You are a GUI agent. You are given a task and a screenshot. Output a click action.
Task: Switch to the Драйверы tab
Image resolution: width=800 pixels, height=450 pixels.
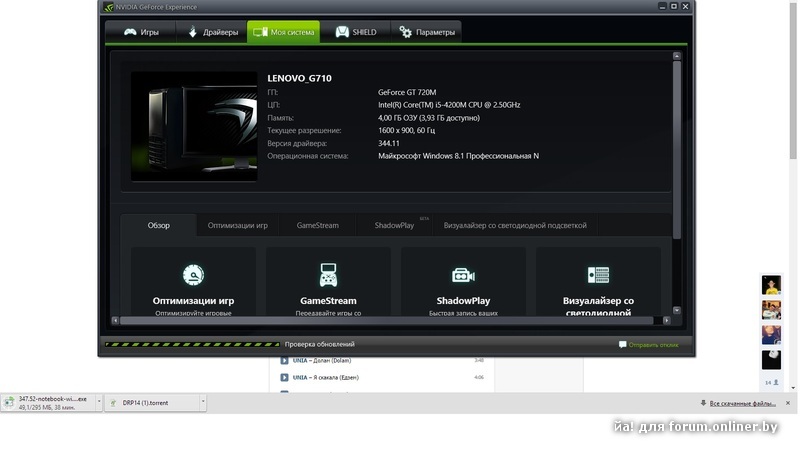(x=212, y=32)
